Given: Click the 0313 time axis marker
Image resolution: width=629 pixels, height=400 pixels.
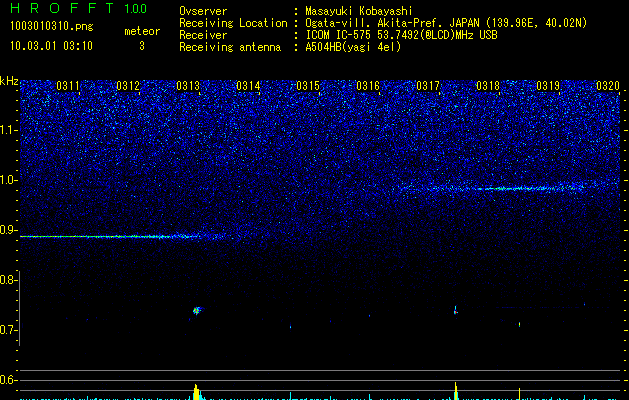Looking at the screenshot, I should (x=188, y=85).
